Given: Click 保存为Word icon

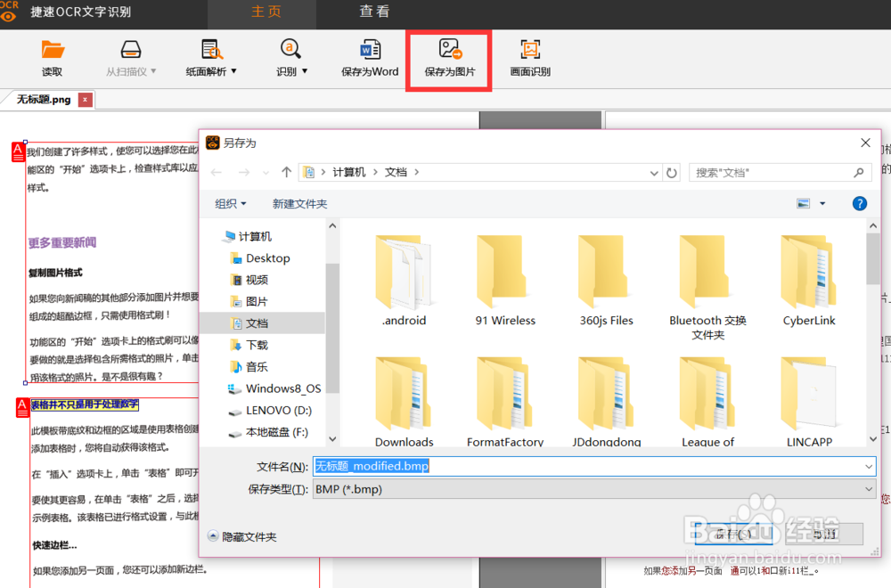Looking at the screenshot, I should [371, 50].
